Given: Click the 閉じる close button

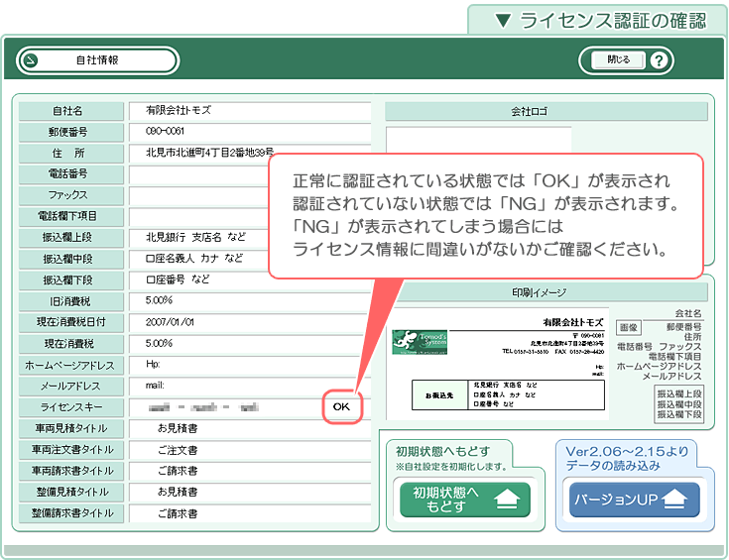Looking at the screenshot, I should (x=618, y=59).
